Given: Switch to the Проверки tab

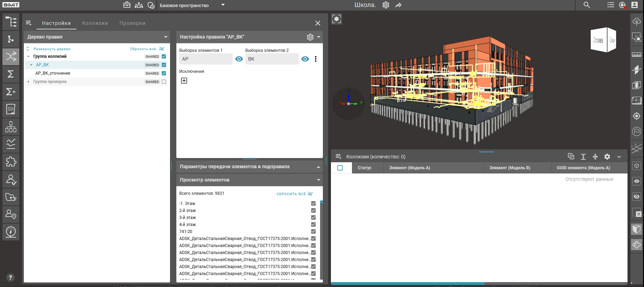Looking at the screenshot, I should pos(132,23).
